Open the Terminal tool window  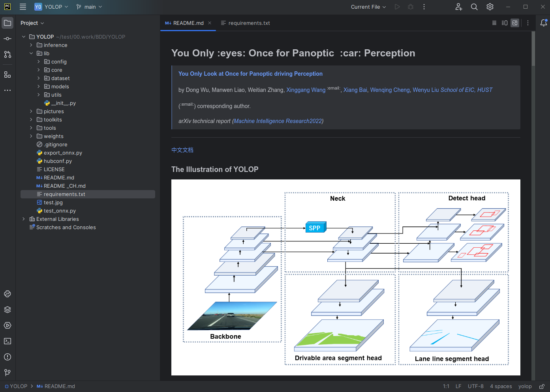(x=8, y=341)
